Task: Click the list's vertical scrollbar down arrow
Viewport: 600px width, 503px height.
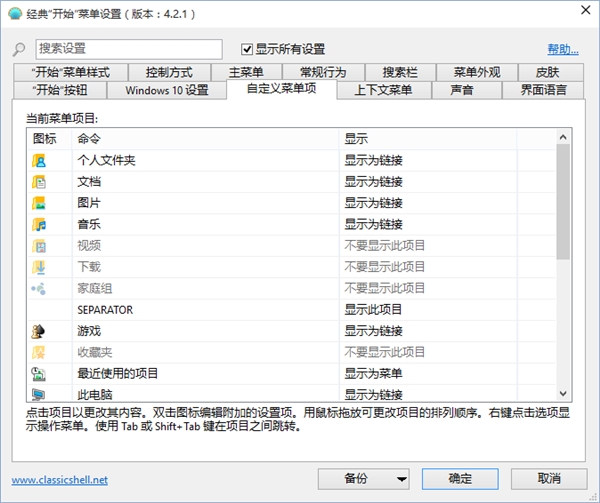Action: tap(562, 394)
